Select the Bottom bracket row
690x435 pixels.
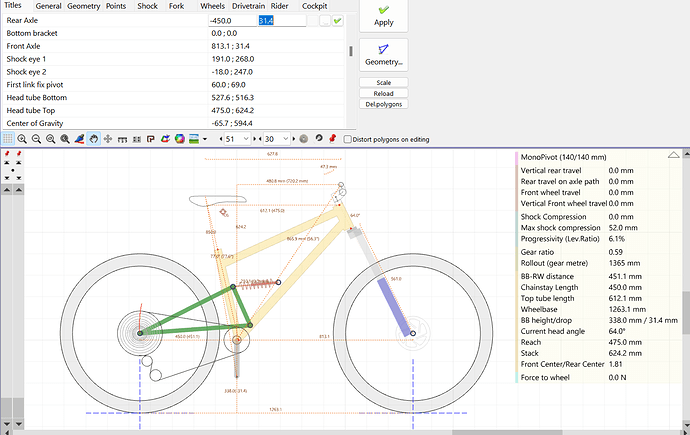(x=174, y=33)
